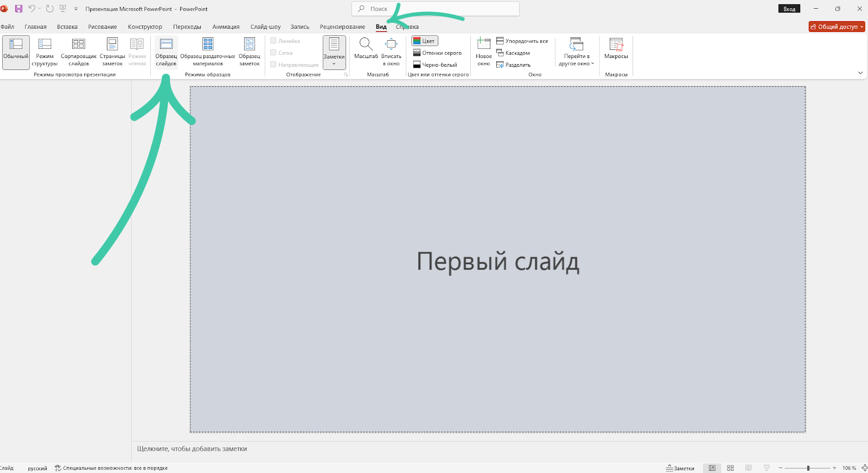The height and width of the screenshot is (473, 868).
Task: Redo the last action
Action: tap(49, 9)
